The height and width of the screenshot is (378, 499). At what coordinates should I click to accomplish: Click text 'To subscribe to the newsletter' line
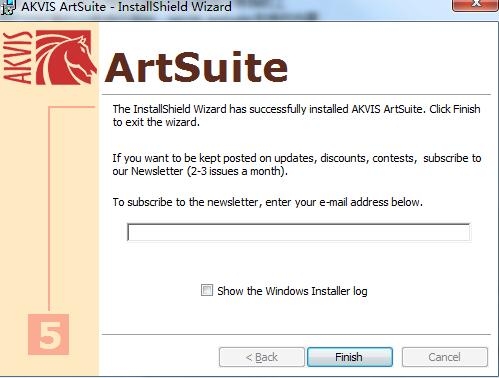point(267,202)
